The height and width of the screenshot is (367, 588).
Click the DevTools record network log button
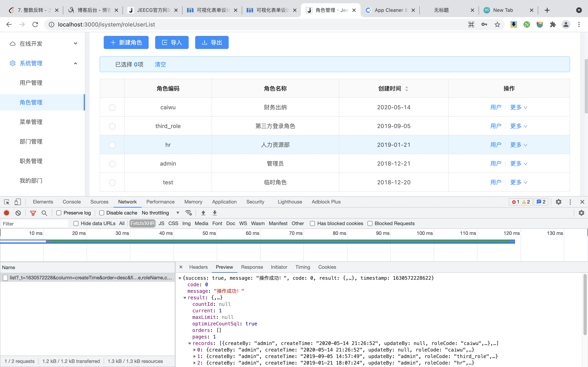7,213
